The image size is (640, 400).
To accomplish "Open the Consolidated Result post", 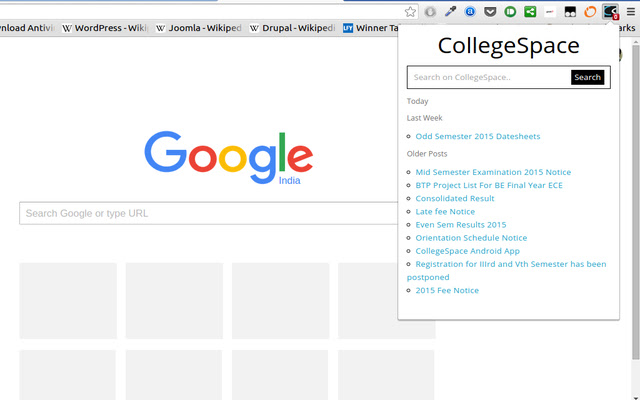I will [455, 198].
